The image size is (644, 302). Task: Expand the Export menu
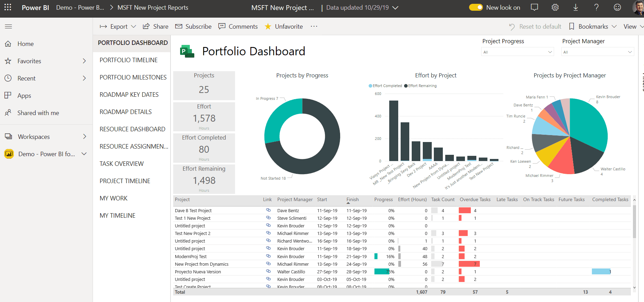click(x=118, y=27)
